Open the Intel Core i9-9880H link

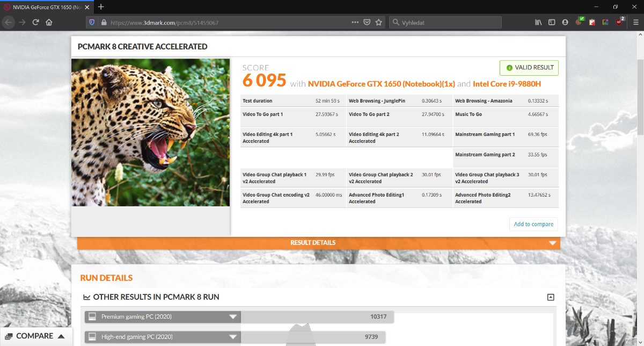(515, 84)
